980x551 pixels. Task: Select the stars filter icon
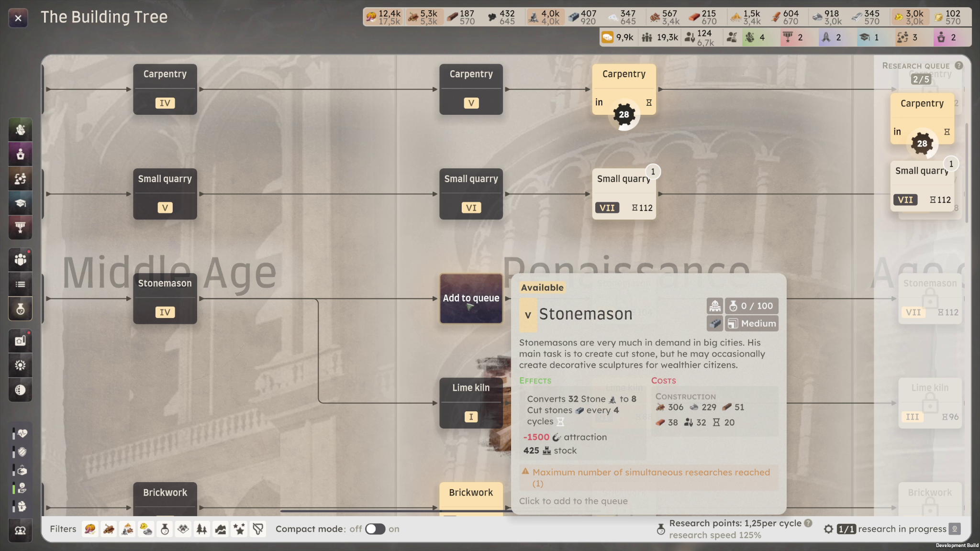tap(239, 529)
